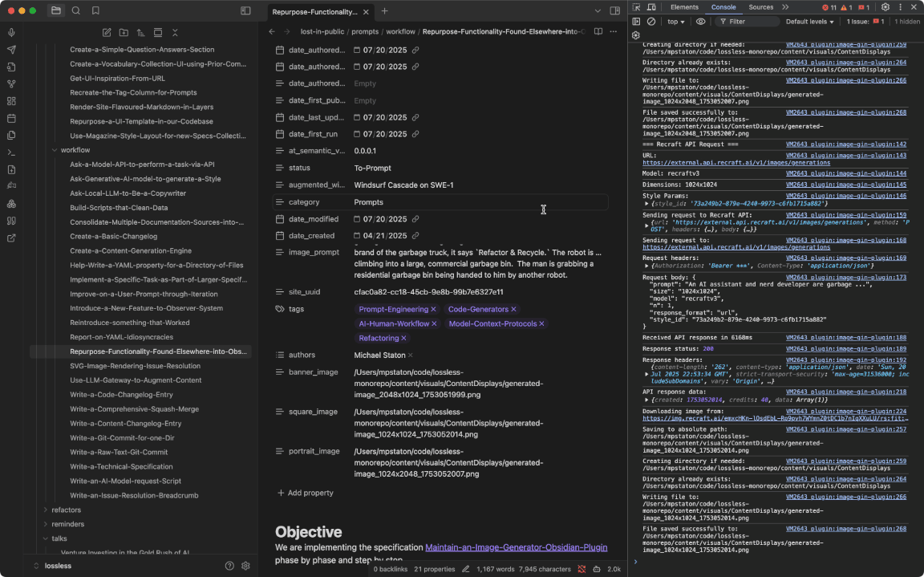Click the external link icon in ribbon
924x577 pixels.
pyautogui.click(x=11, y=238)
